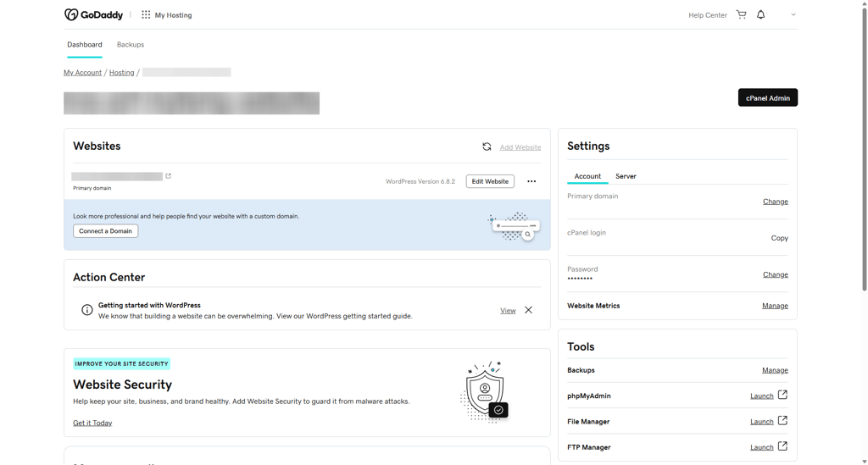Screen dimensions: 868x465
Task: Open the shopping cart
Action: click(x=741, y=15)
